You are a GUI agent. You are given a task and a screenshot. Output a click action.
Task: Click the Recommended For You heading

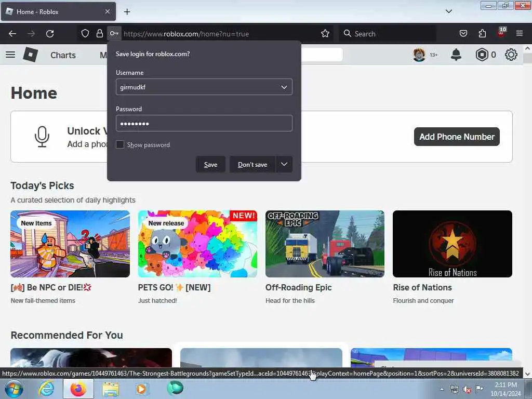[x=67, y=335]
